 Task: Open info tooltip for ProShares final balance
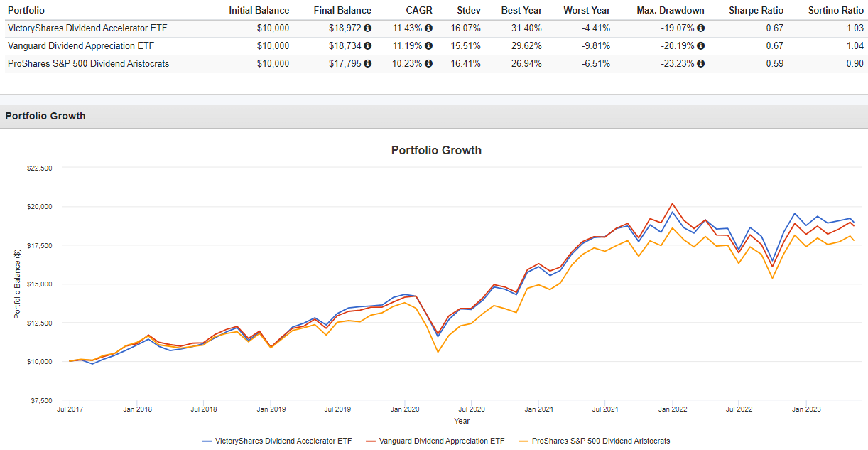coord(367,63)
